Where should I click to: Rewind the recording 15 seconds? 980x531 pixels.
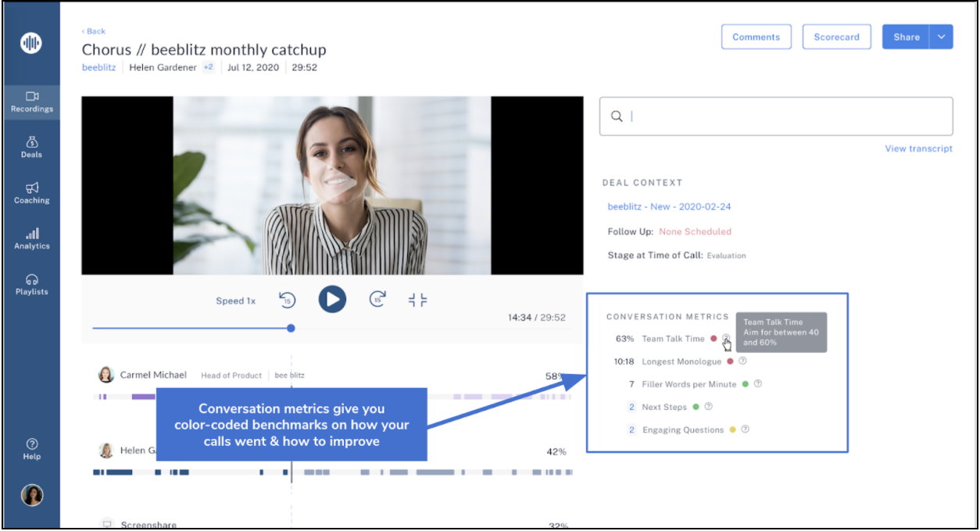tap(288, 300)
